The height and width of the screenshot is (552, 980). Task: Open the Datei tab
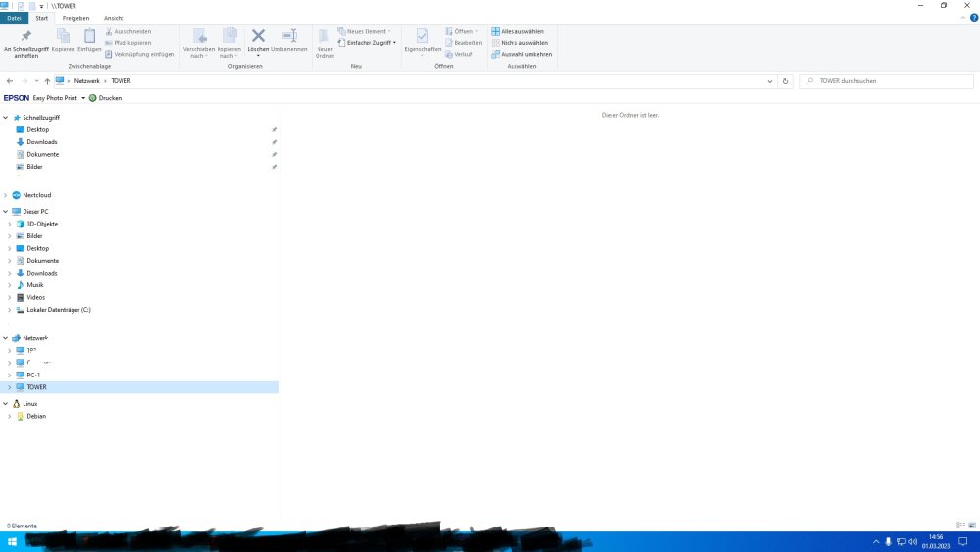point(14,18)
